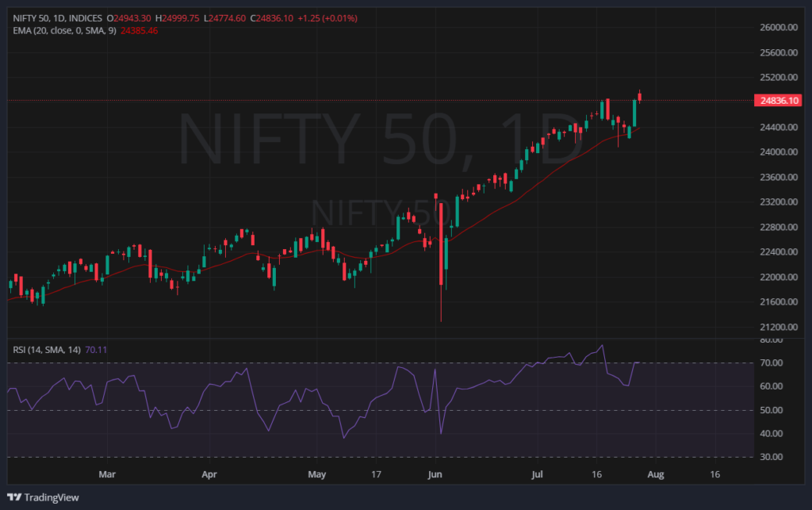
Task: Click the 17 date label on the time axis
Action: (376, 474)
